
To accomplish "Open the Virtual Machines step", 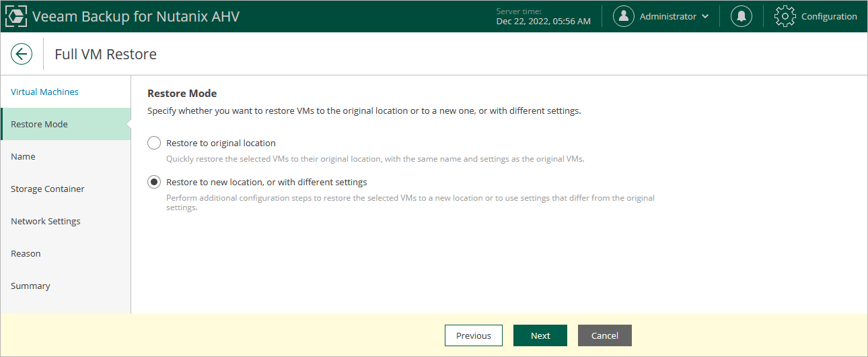I will [65, 92].
